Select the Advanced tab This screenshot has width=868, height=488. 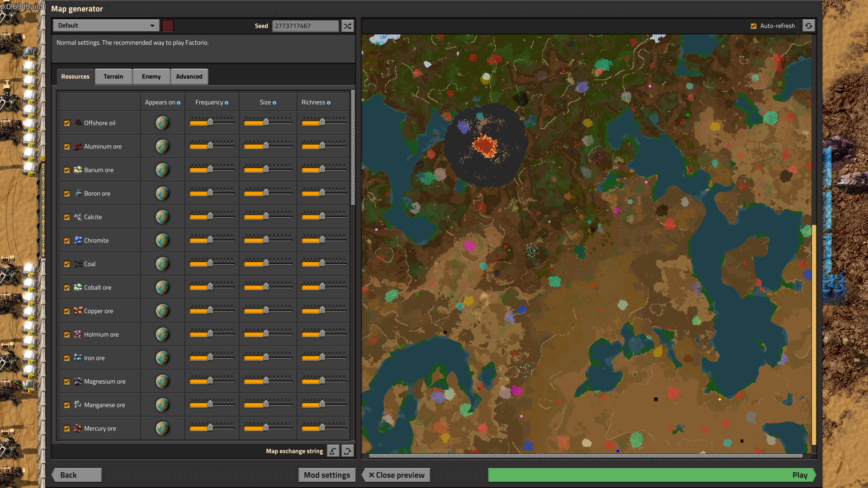pos(189,76)
